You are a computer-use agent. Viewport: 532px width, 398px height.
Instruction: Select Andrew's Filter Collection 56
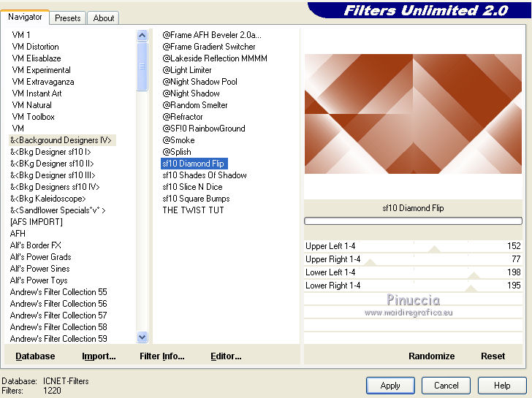pos(58,304)
